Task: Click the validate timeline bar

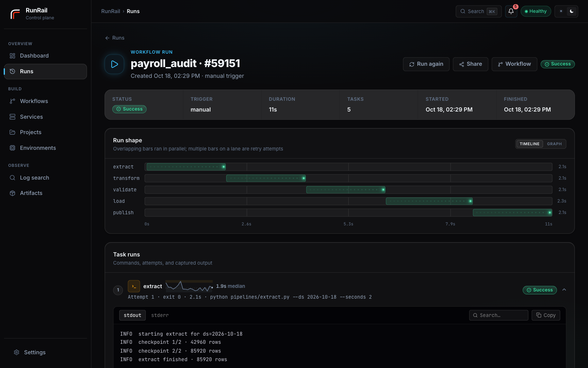Action: pyautogui.click(x=346, y=190)
